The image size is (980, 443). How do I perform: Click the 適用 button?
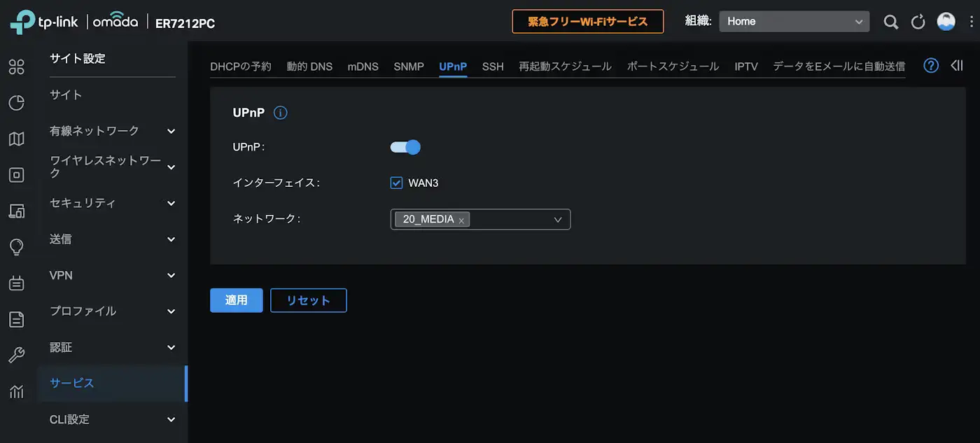[x=237, y=300]
